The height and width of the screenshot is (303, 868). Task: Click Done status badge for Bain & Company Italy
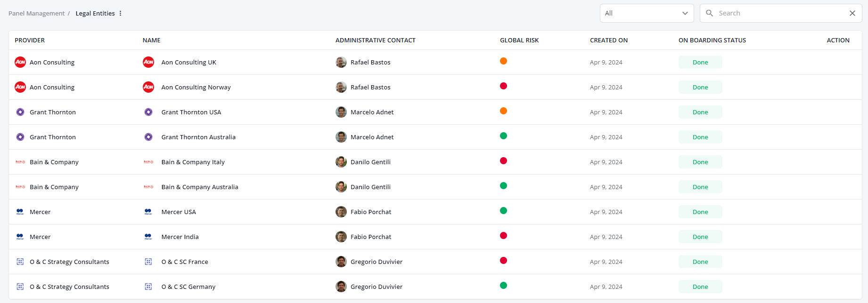[x=700, y=162]
